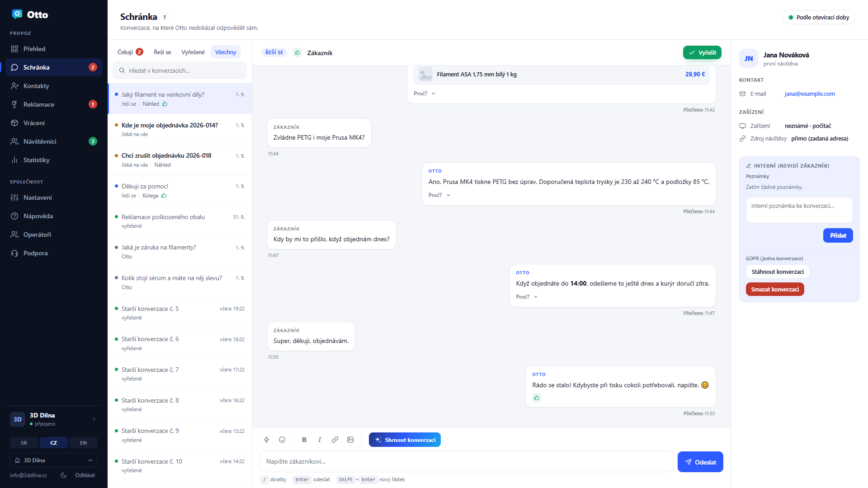This screenshot has width=868, height=488.
Task: Select the Čekají tab
Action: (130, 52)
